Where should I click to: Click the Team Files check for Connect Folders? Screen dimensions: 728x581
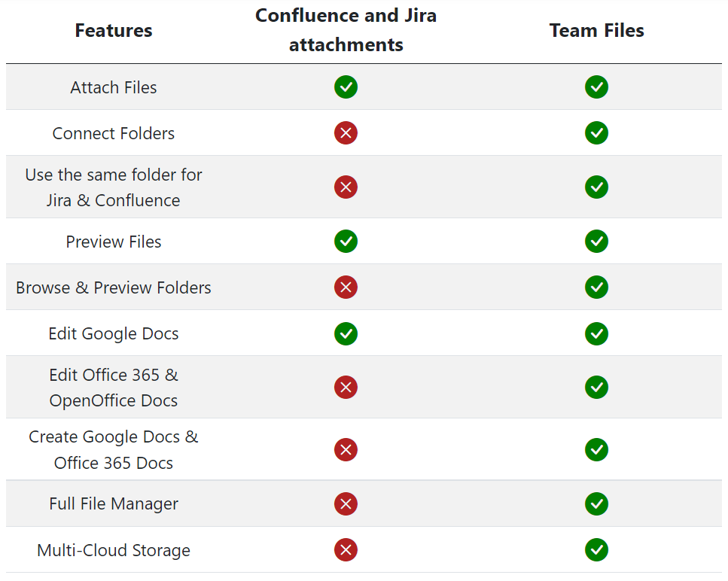[x=596, y=133]
